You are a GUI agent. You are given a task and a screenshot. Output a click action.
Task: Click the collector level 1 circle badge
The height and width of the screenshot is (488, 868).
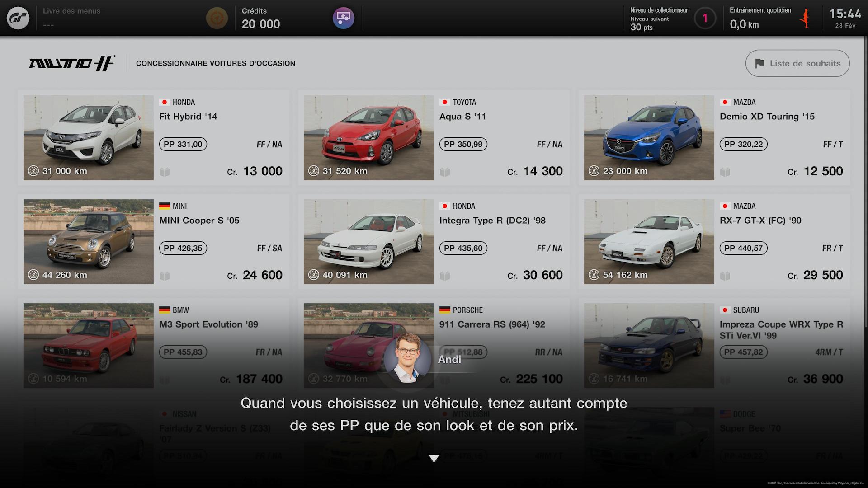coord(705,18)
